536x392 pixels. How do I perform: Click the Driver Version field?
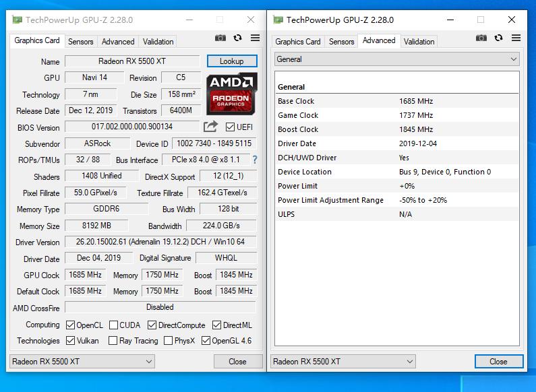(160, 242)
